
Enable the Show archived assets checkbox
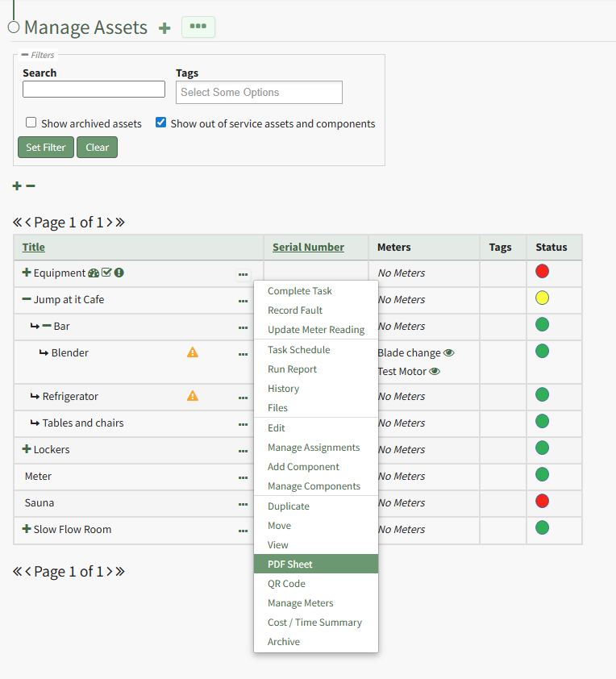tap(31, 123)
